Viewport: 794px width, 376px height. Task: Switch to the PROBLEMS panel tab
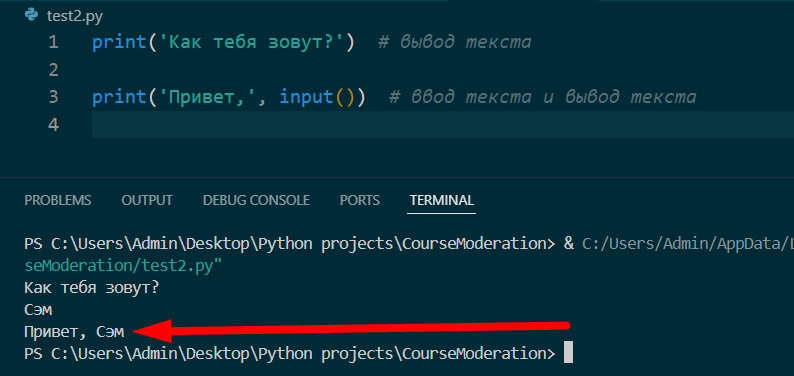tap(58, 200)
